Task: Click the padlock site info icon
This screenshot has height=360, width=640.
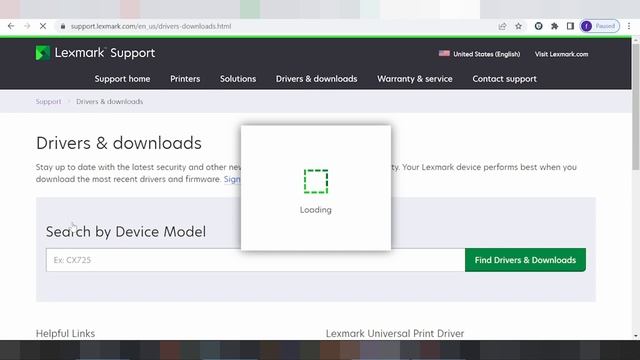Action: click(x=62, y=26)
